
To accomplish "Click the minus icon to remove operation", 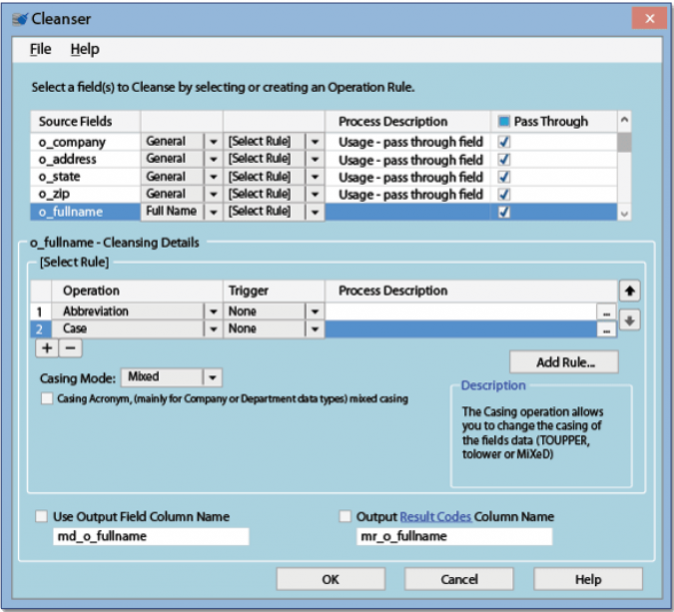I will pos(70,348).
